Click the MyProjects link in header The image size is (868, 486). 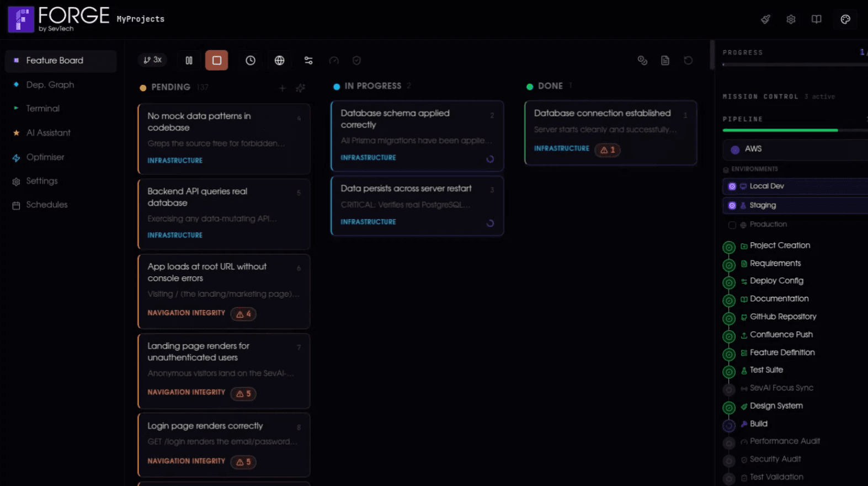(x=141, y=19)
